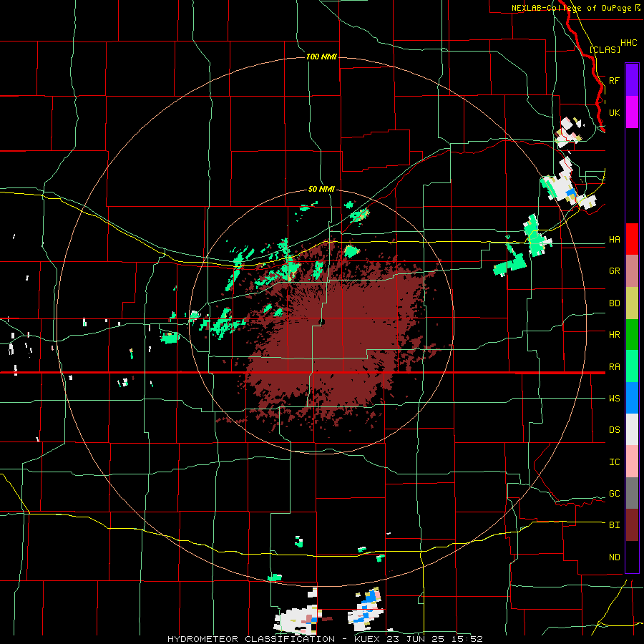Click the 100 NMI range ring label
Viewport: 644px width, 644px height.
[321, 57]
